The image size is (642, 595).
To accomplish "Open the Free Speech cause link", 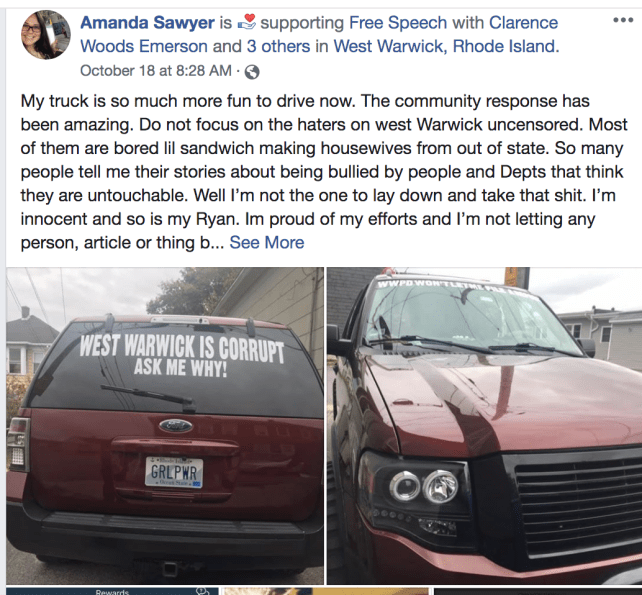I will click(x=398, y=23).
